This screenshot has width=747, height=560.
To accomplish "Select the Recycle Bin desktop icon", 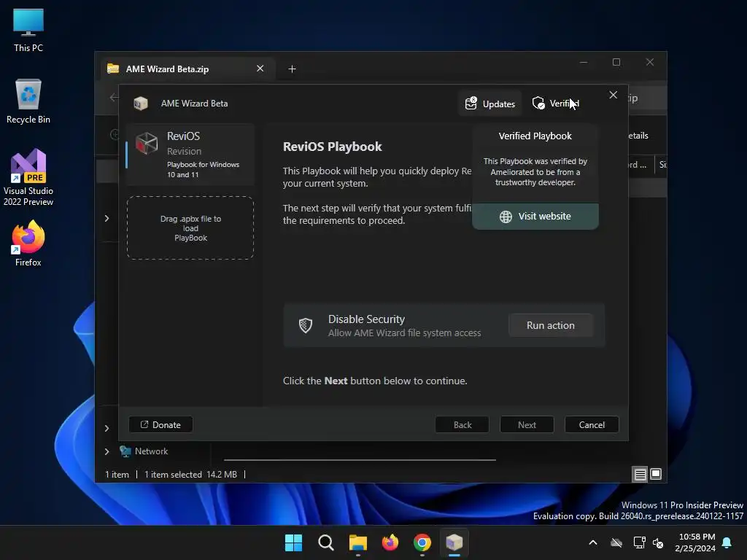I will point(28,101).
